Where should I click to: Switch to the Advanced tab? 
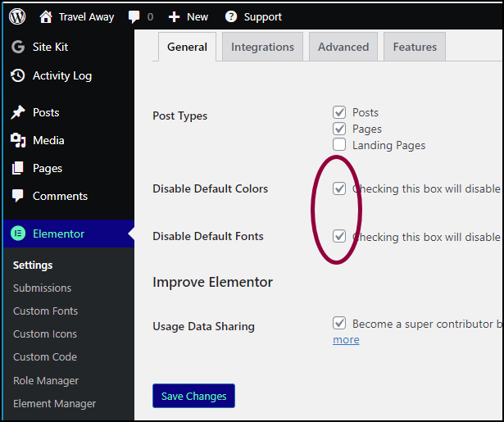[x=343, y=47]
